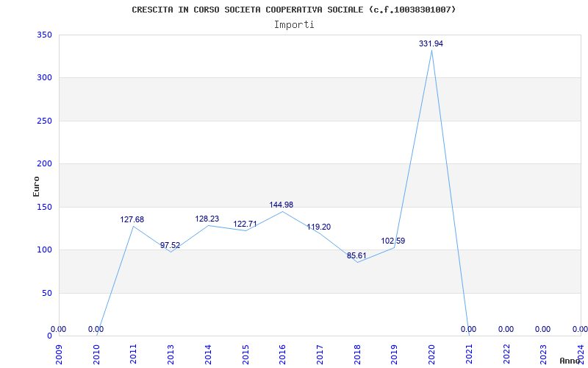Image resolution: width=588 pixels, height=368 pixels.
Task: Click the 0.00 value label above 2009
Action: (x=59, y=329)
